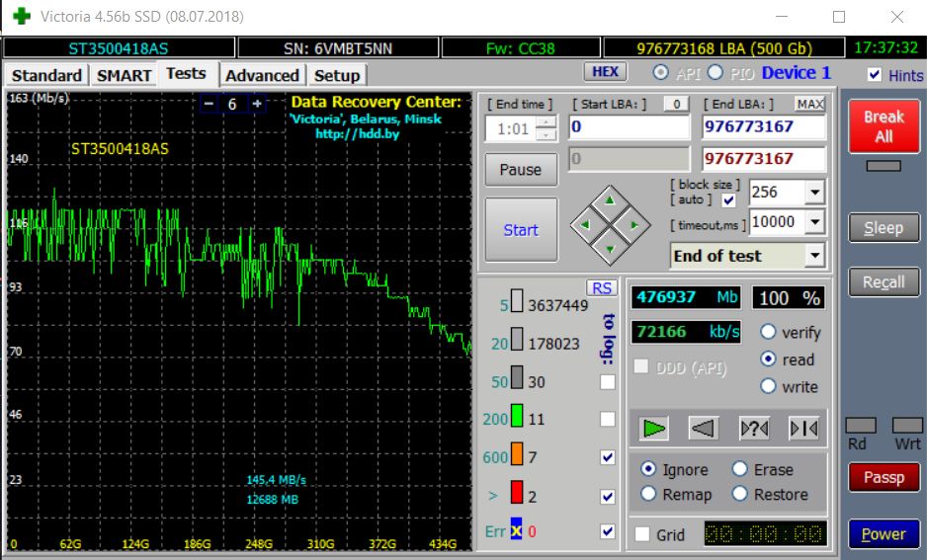Click the red slow-block indicator
This screenshot has width=927, height=560.
coord(517,492)
